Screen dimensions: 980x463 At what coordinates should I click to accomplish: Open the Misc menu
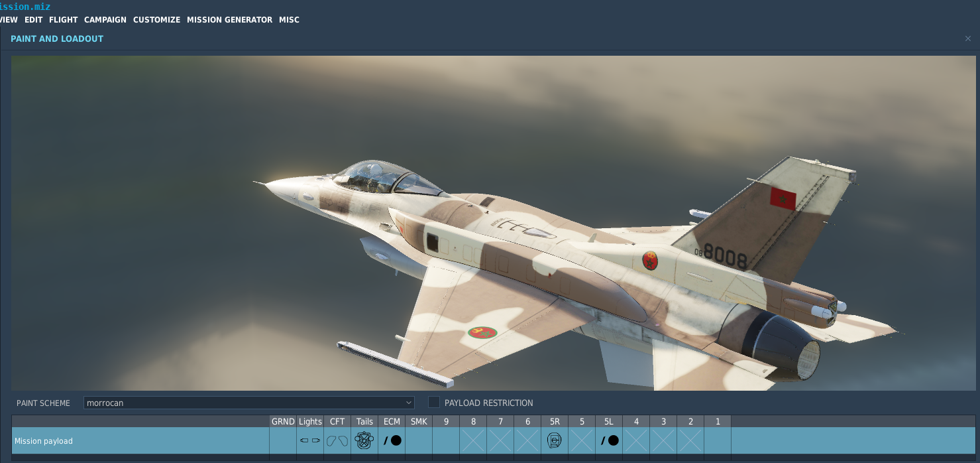(x=289, y=20)
